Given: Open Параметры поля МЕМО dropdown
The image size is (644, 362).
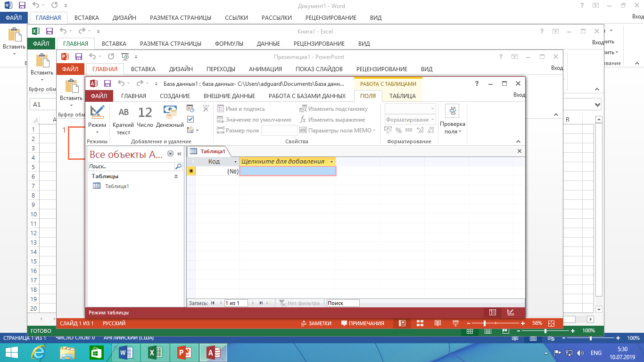Looking at the screenshot, I should pyautogui.click(x=338, y=131).
